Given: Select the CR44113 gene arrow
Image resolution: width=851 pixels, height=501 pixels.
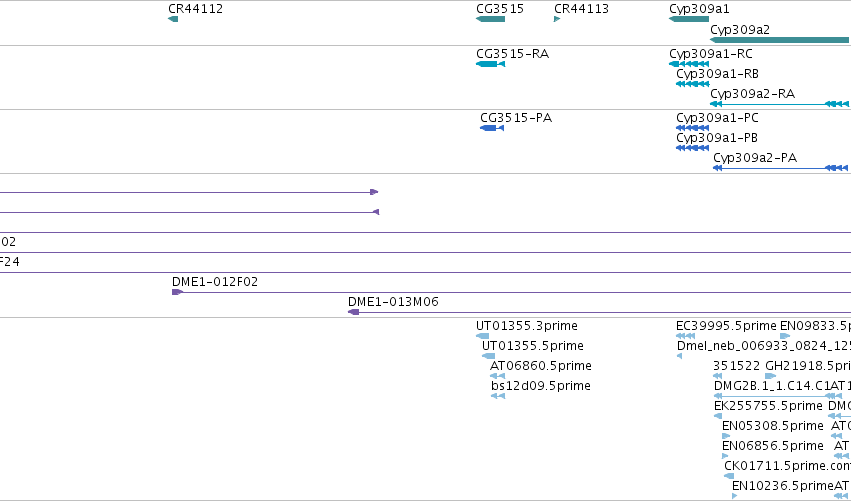Looking at the screenshot, I should click(x=557, y=19).
